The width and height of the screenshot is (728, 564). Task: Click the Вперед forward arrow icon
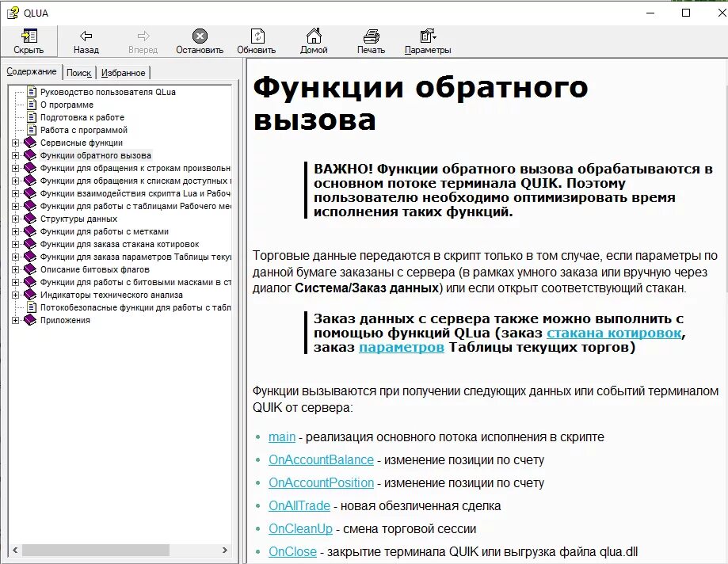[143, 36]
